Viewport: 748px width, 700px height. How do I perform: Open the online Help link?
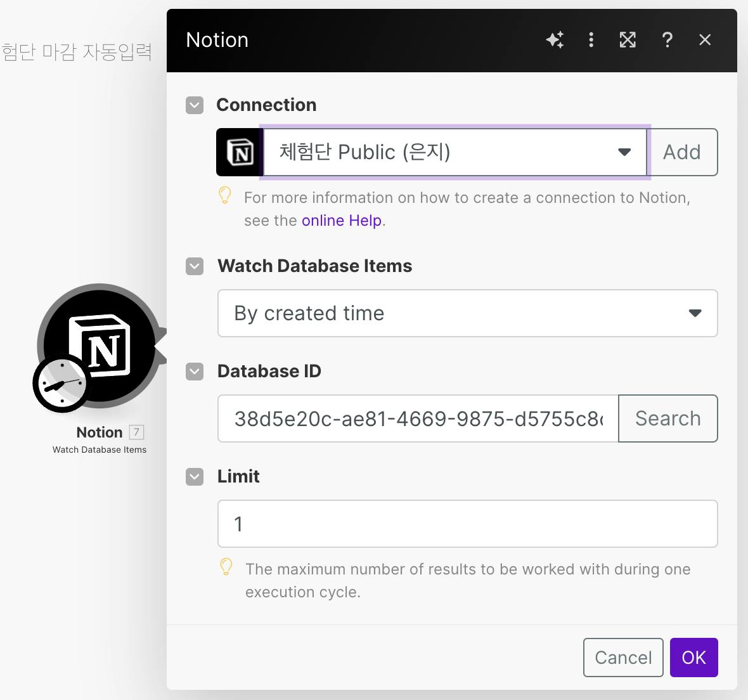pos(342,221)
